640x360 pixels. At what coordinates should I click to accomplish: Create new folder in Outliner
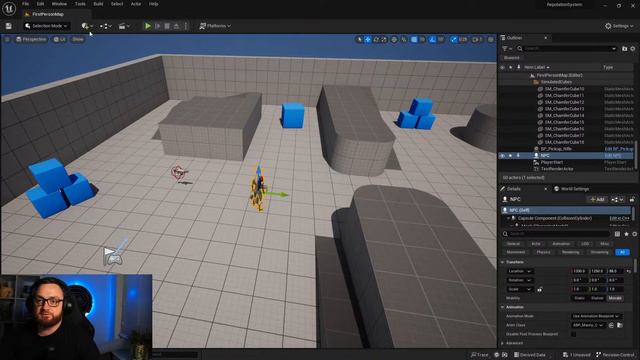(x=624, y=49)
